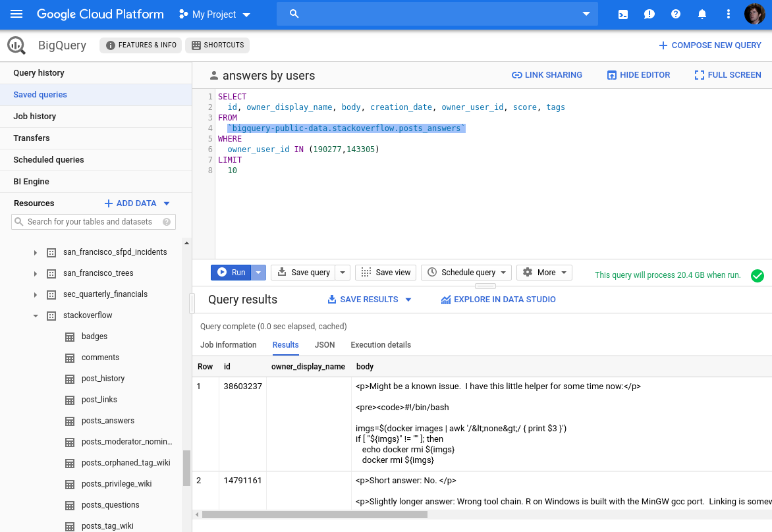Activate Cloud Shell icon

623,14
